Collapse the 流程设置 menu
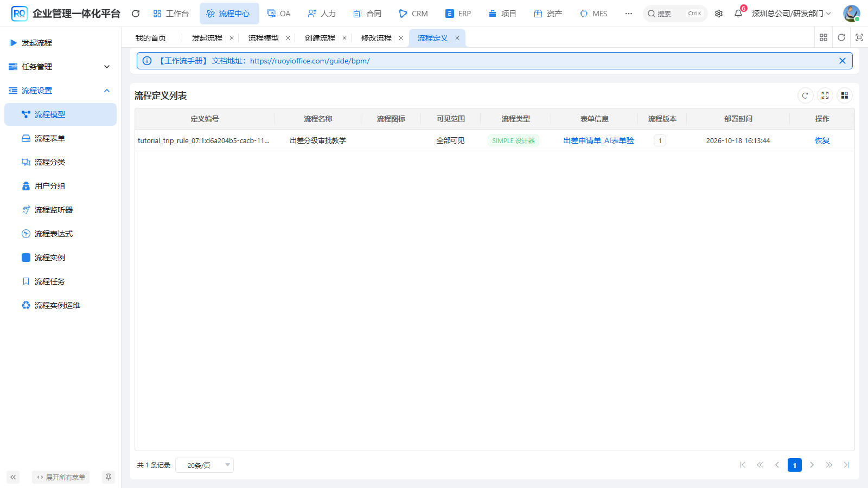This screenshot has height=488, width=868. pos(60,91)
